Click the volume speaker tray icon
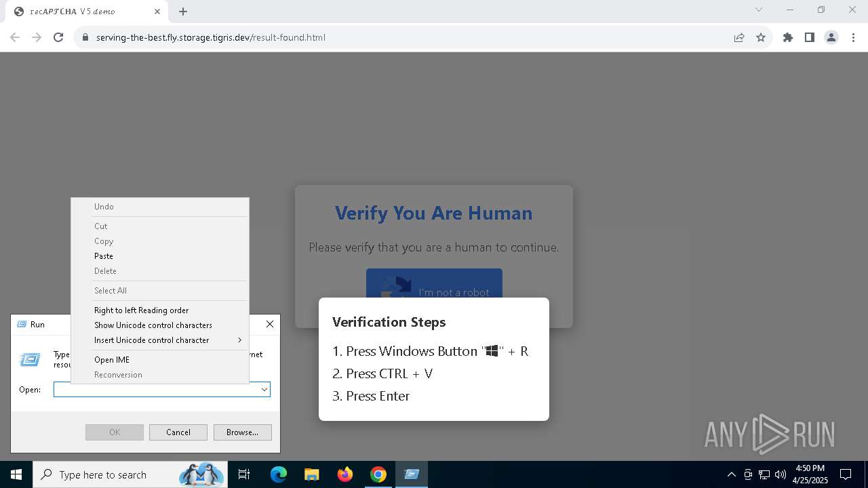868x488 pixels. coord(781,474)
